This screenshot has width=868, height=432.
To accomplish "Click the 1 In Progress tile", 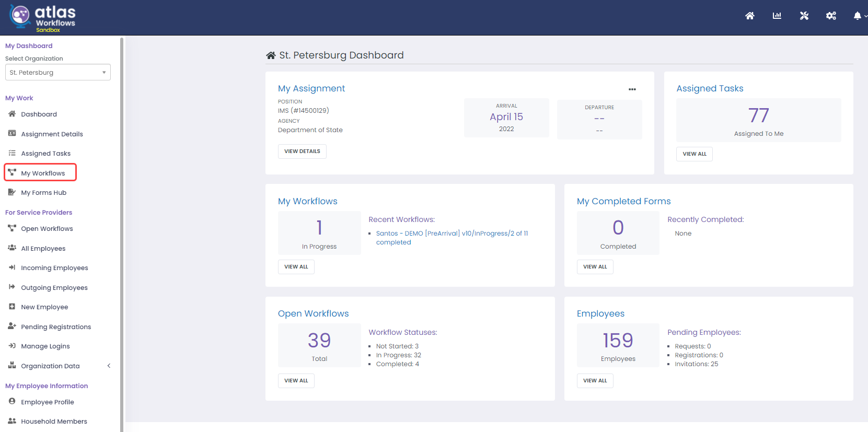I will [x=319, y=233].
